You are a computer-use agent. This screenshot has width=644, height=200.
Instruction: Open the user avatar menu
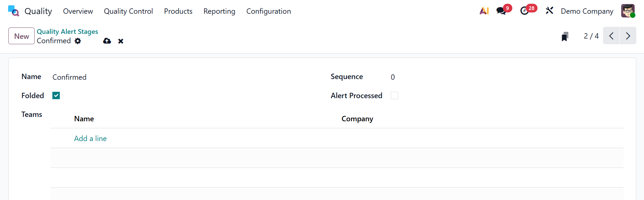tap(628, 11)
